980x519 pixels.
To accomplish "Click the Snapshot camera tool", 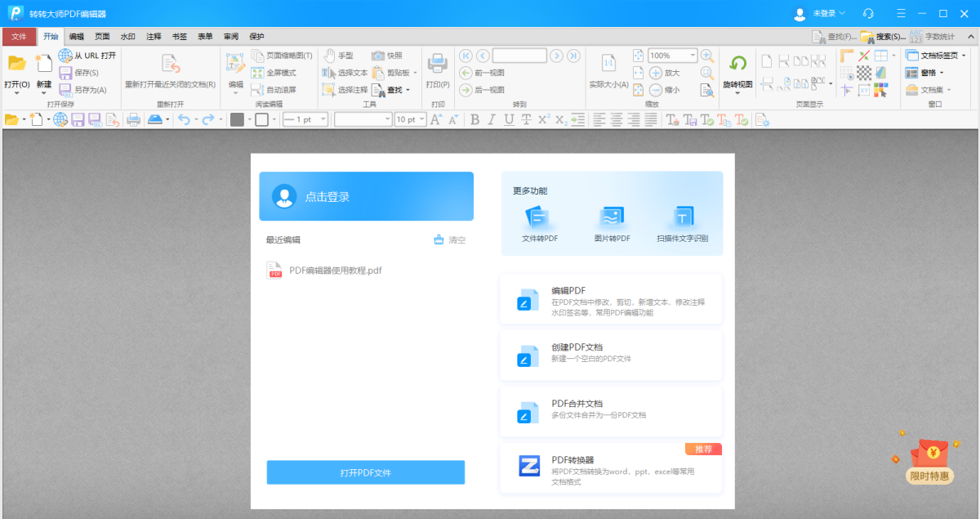I will (x=387, y=56).
